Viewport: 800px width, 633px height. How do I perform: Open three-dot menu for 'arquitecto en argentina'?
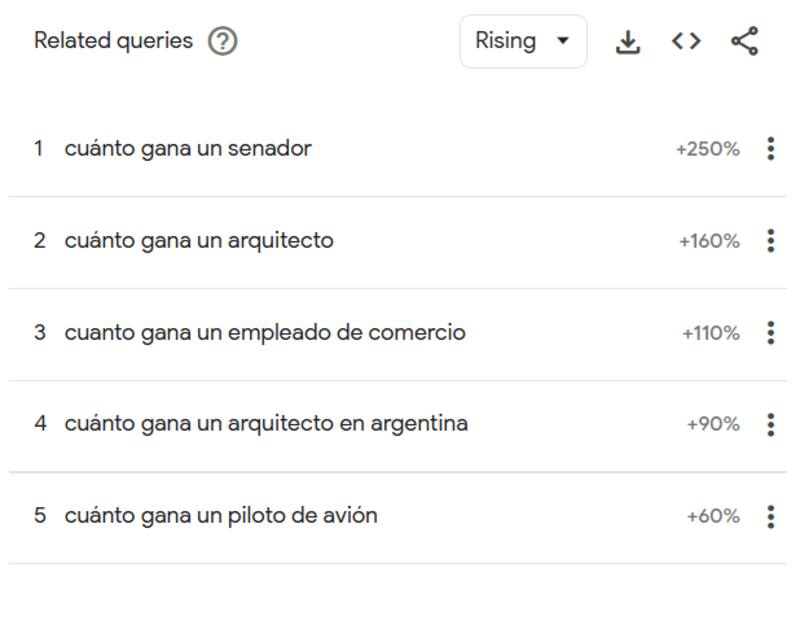770,424
